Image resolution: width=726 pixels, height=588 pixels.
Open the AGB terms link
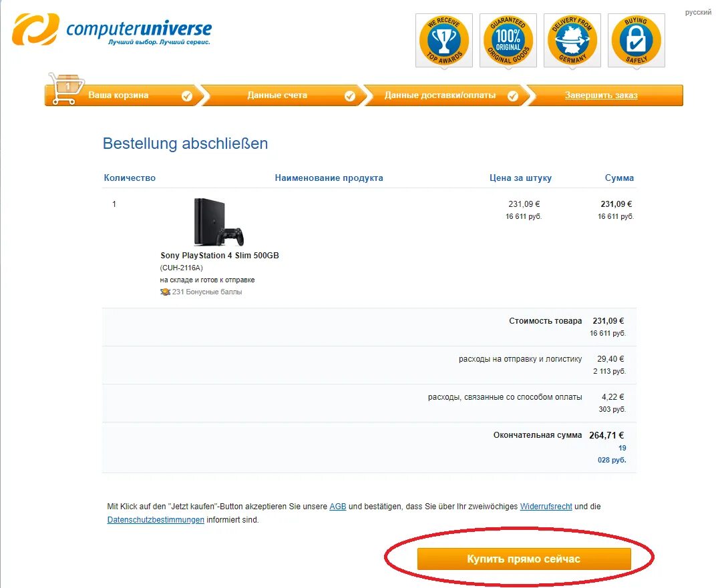point(337,507)
